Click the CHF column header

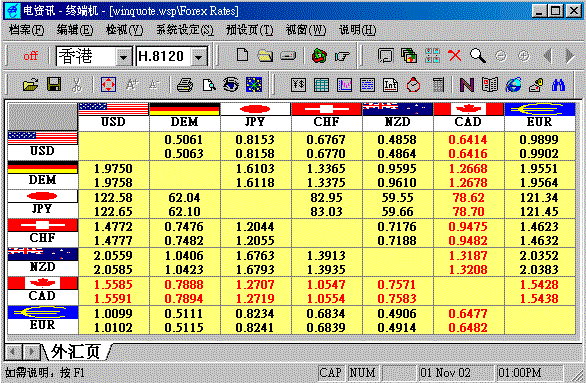click(326, 117)
